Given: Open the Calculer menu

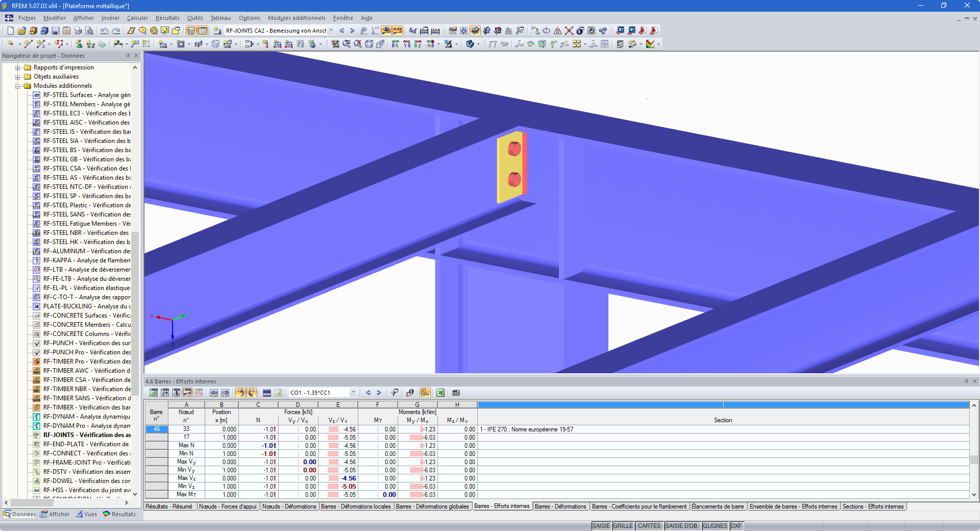Looking at the screenshot, I should click(137, 18).
